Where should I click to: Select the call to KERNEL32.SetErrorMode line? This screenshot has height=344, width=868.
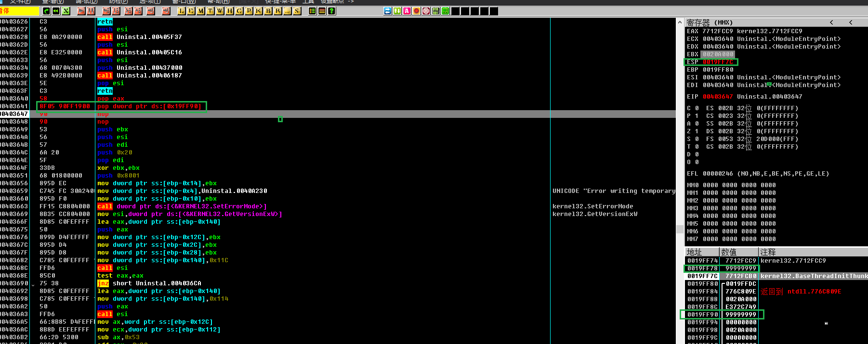pos(182,206)
